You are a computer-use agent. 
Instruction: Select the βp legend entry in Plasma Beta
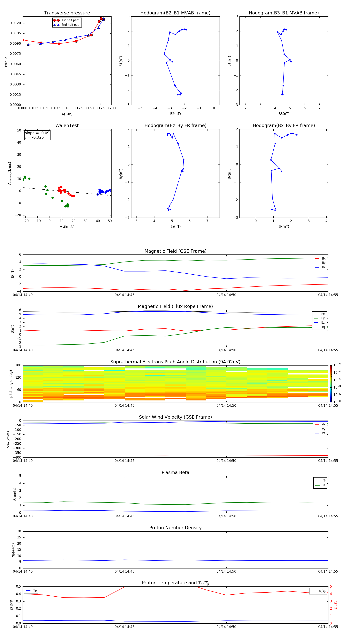click(x=320, y=480)
